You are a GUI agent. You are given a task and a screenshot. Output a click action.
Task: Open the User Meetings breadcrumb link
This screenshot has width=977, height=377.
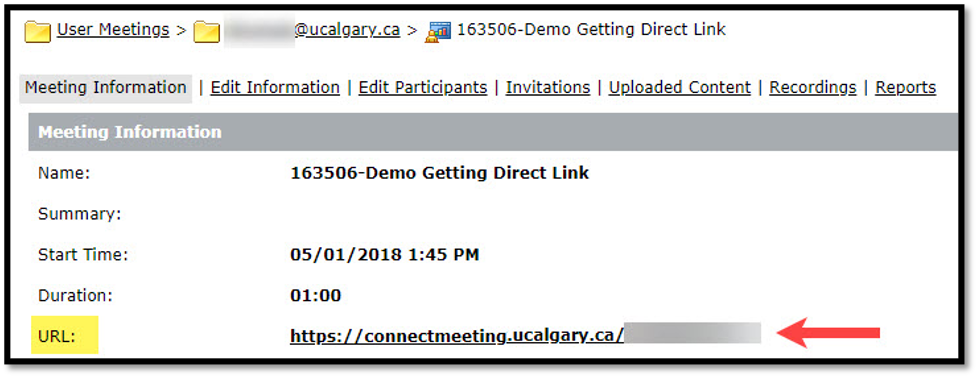pyautogui.click(x=113, y=29)
